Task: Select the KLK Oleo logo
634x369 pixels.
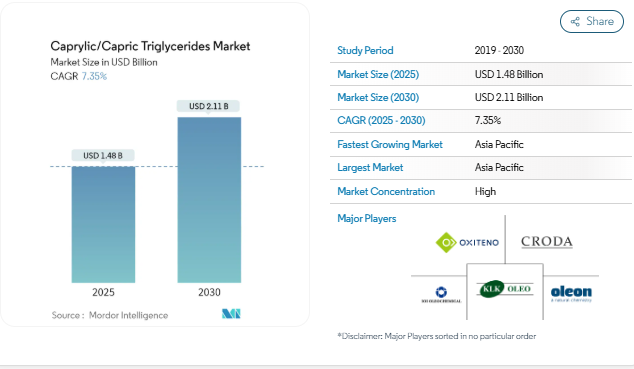Action: click(x=505, y=289)
